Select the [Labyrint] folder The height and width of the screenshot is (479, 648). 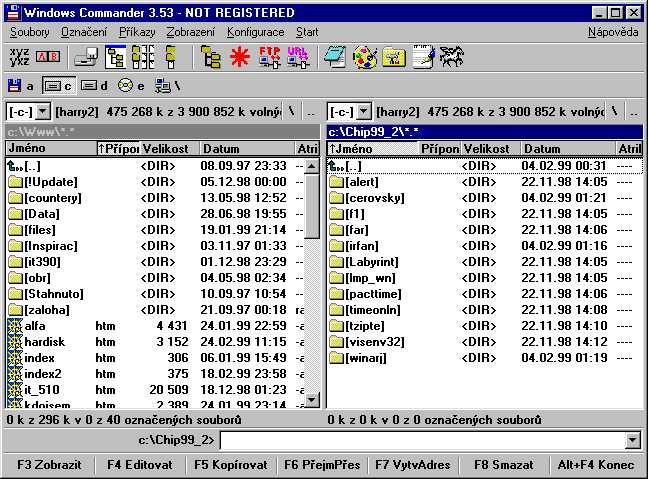point(484,262)
